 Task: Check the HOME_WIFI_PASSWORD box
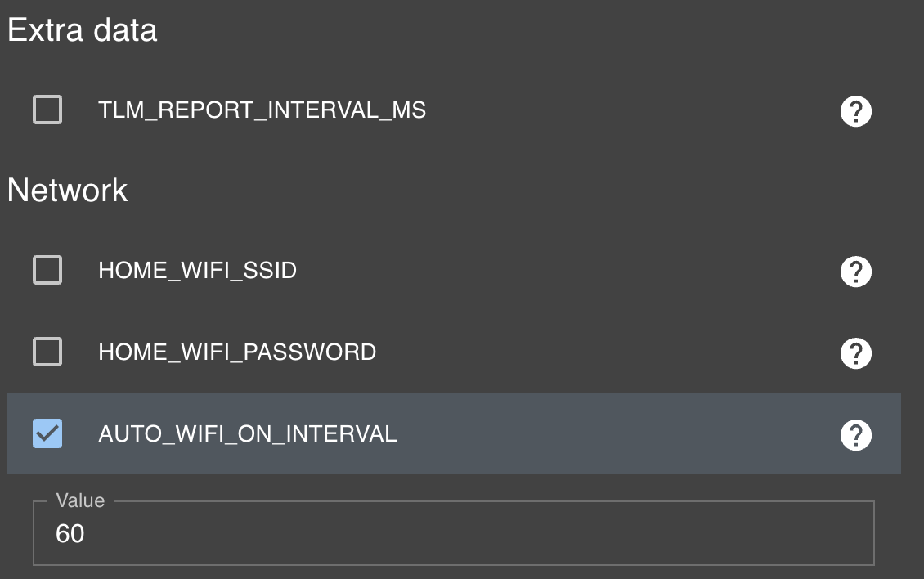click(47, 352)
